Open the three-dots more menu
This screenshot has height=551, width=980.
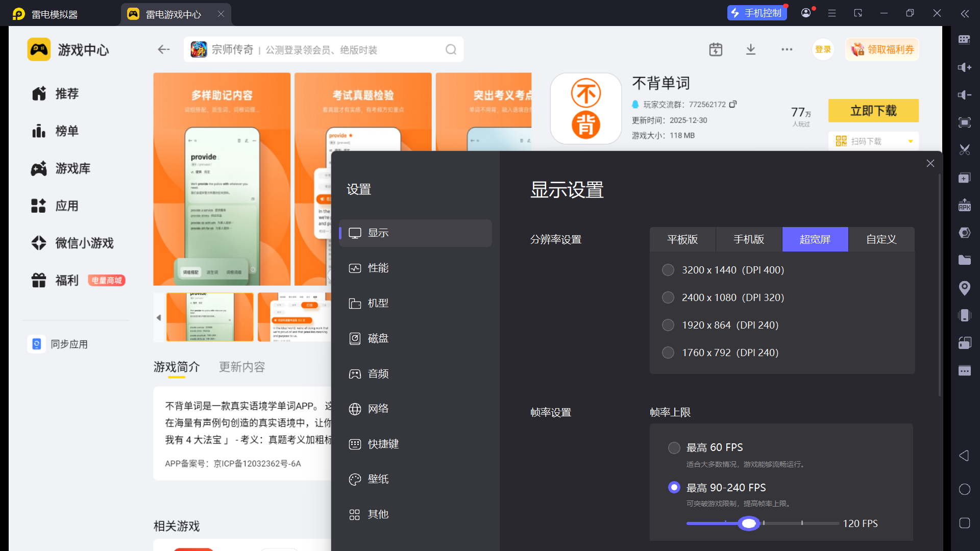click(x=787, y=49)
